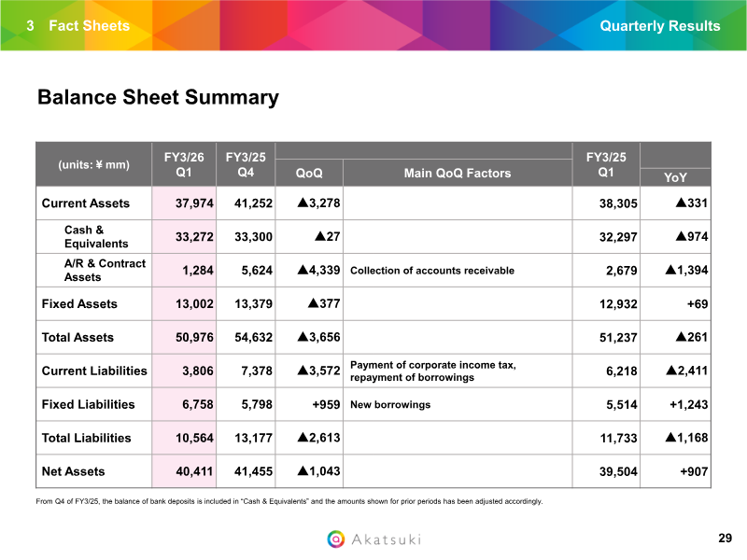Image resolution: width=747 pixels, height=560 pixels.
Task: Select the Balance Sheet Summary title
Action: [x=158, y=97]
